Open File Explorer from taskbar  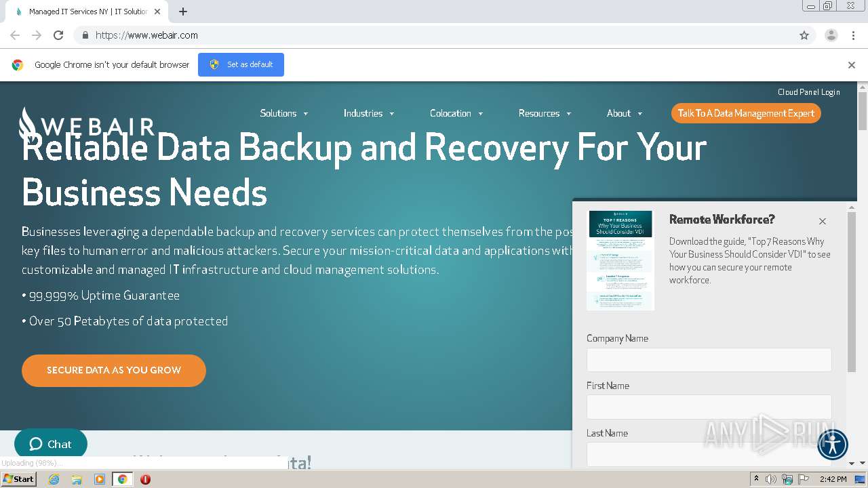tap(77, 479)
